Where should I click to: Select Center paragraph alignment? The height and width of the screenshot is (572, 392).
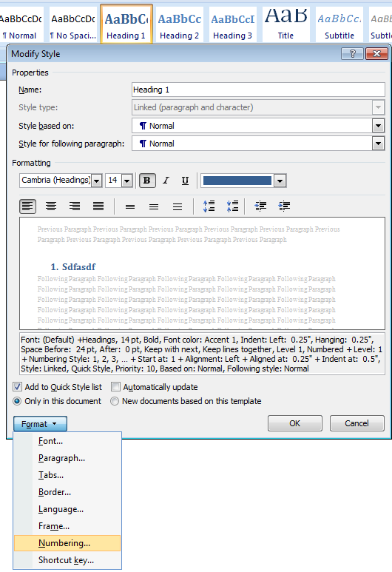(x=51, y=206)
